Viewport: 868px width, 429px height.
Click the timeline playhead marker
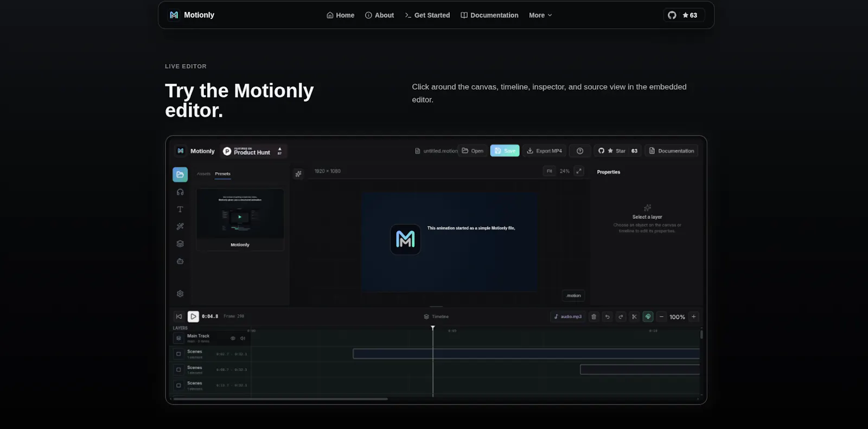(433, 328)
